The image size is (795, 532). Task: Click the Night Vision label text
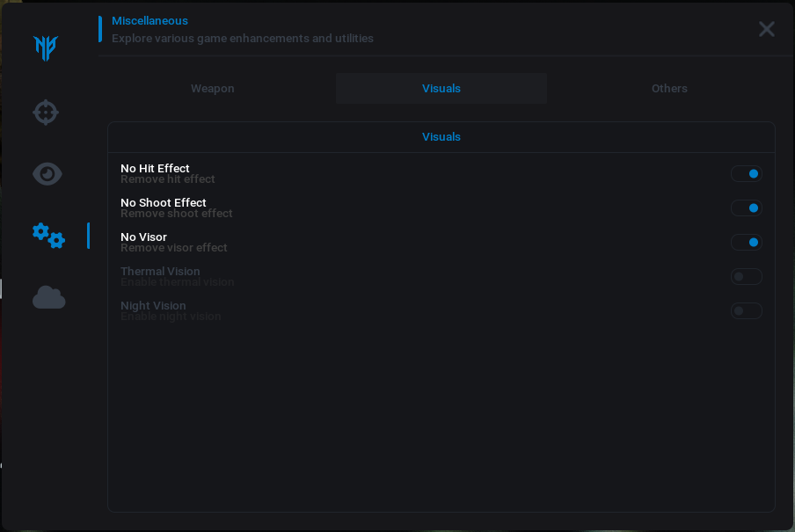coord(153,306)
